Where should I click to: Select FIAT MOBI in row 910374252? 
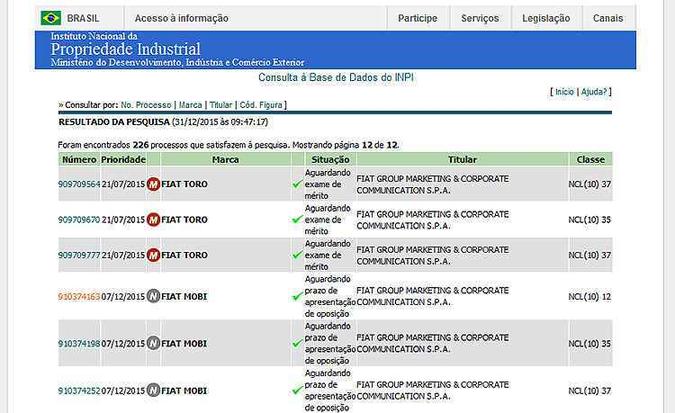click(184, 391)
